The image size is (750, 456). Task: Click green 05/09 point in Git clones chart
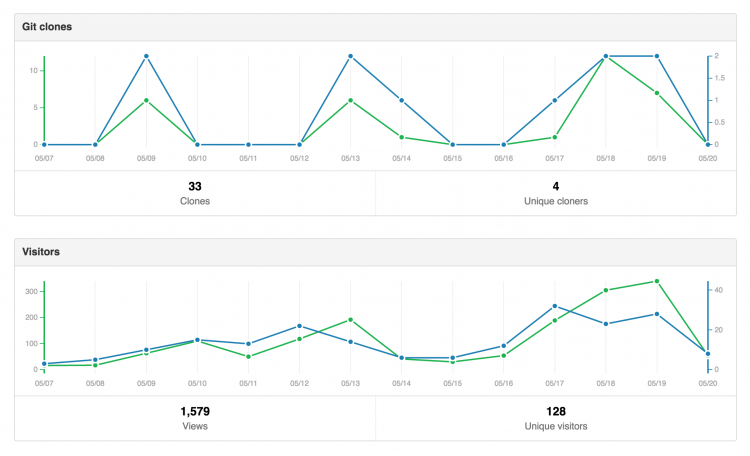[x=146, y=100]
